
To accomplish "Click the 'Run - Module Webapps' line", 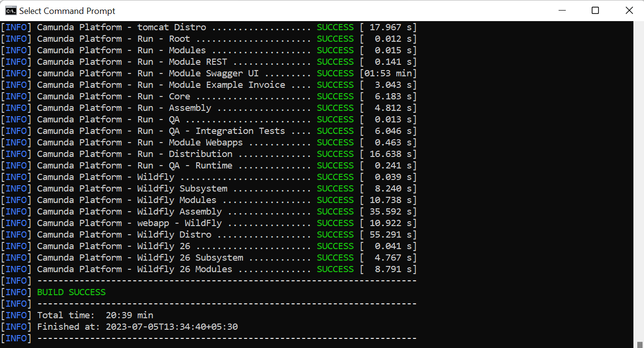I will coord(209,143).
